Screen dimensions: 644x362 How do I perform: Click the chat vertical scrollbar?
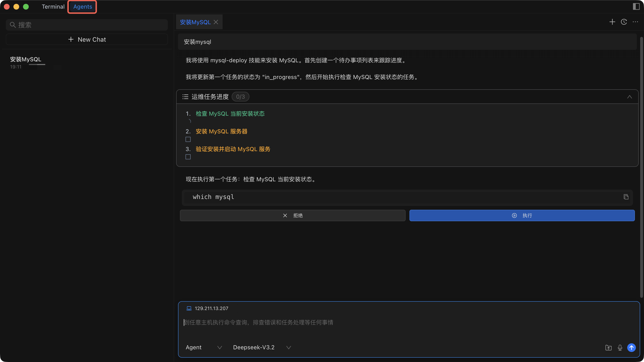[x=641, y=167]
